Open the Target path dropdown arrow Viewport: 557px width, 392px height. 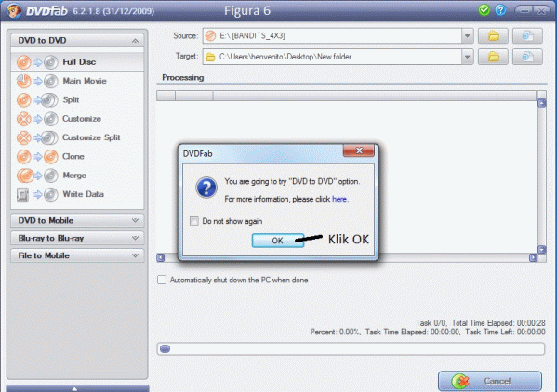pos(468,57)
